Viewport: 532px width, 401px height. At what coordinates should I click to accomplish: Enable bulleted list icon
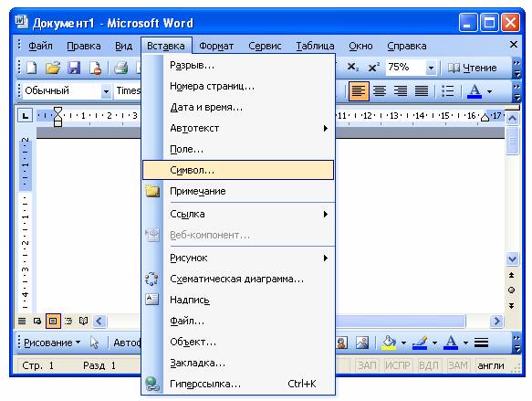click(x=447, y=91)
